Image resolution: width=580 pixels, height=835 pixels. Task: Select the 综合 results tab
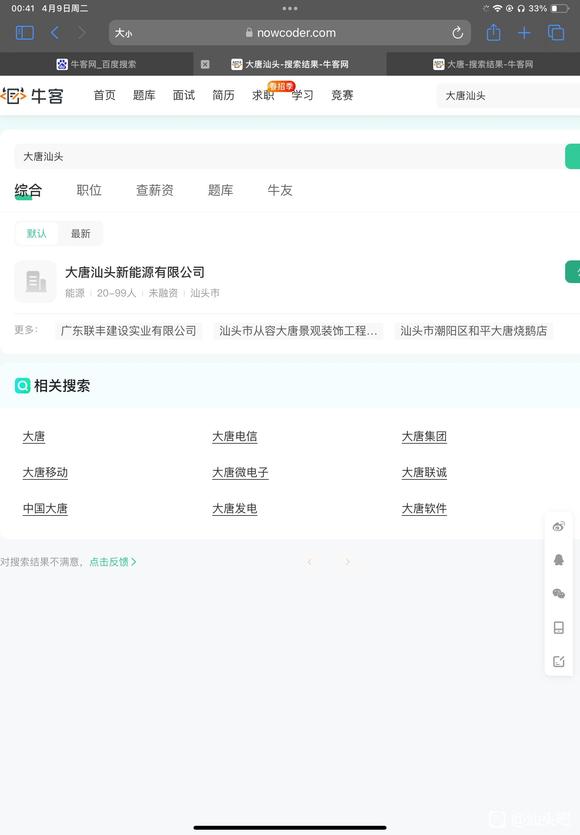(28, 190)
